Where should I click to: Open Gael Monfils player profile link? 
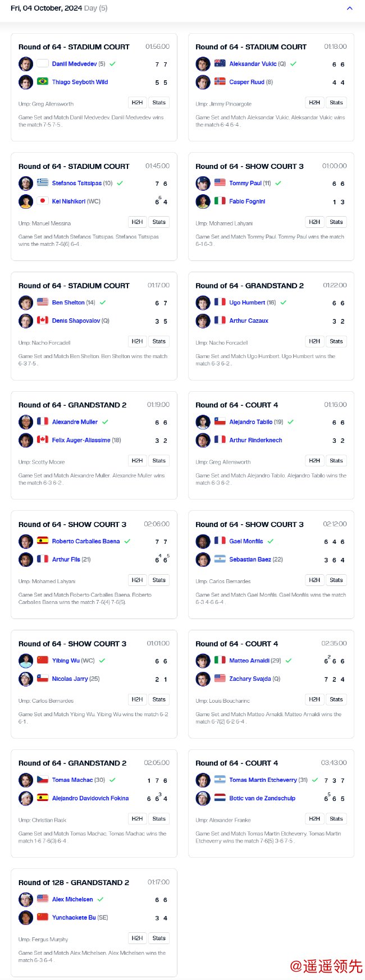click(x=246, y=541)
